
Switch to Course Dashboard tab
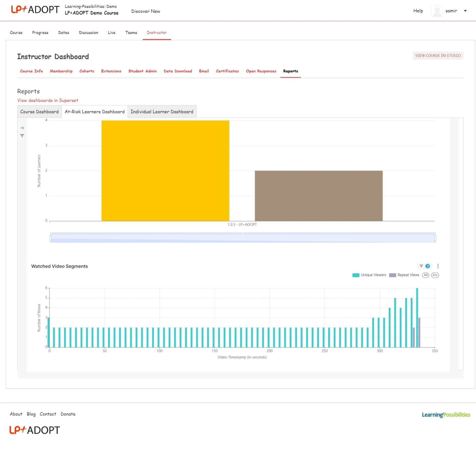coord(40,112)
